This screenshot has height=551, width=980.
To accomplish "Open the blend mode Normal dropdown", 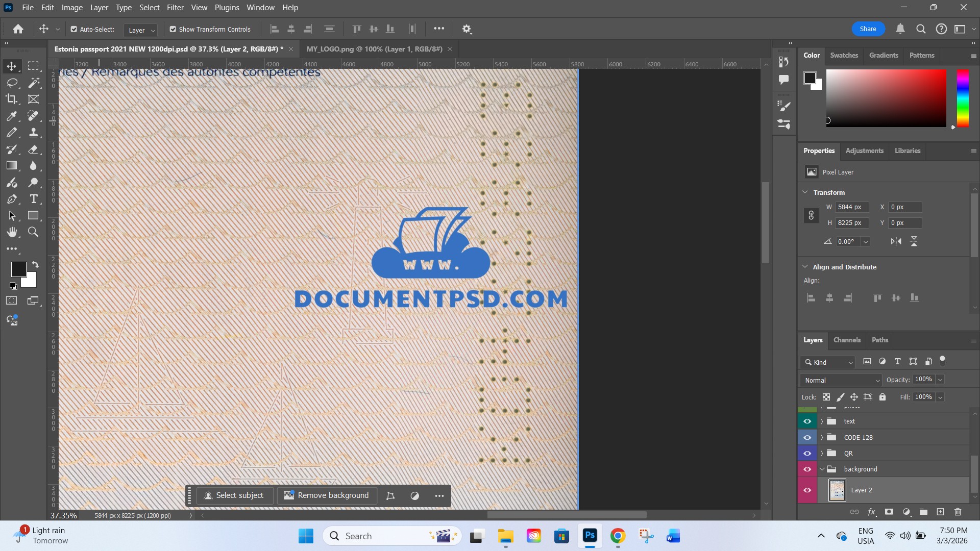I will click(841, 380).
